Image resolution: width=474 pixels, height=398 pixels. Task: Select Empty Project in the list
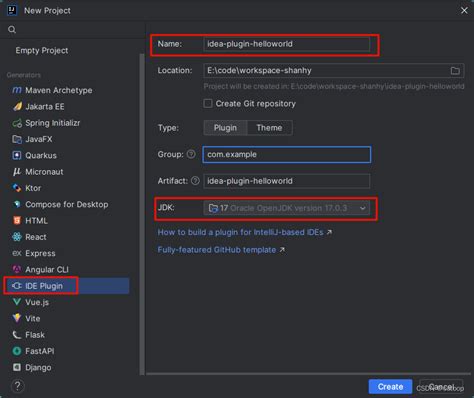(x=42, y=50)
